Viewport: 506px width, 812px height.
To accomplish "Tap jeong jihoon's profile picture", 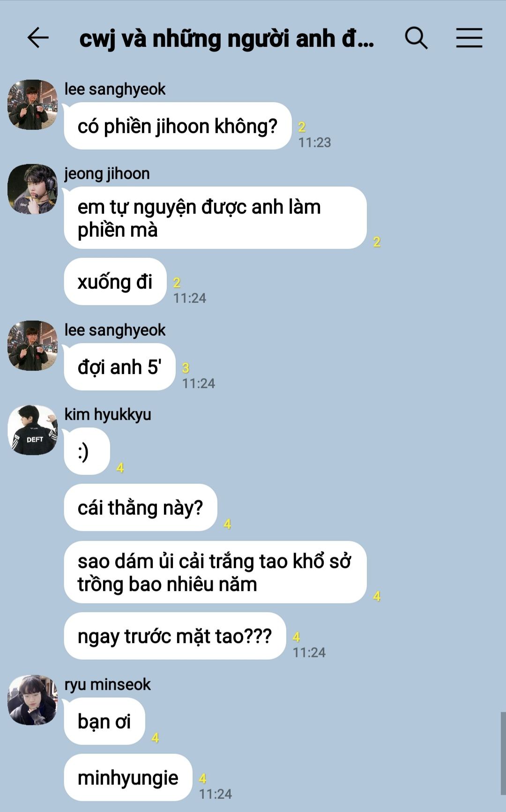I will 32,189.
